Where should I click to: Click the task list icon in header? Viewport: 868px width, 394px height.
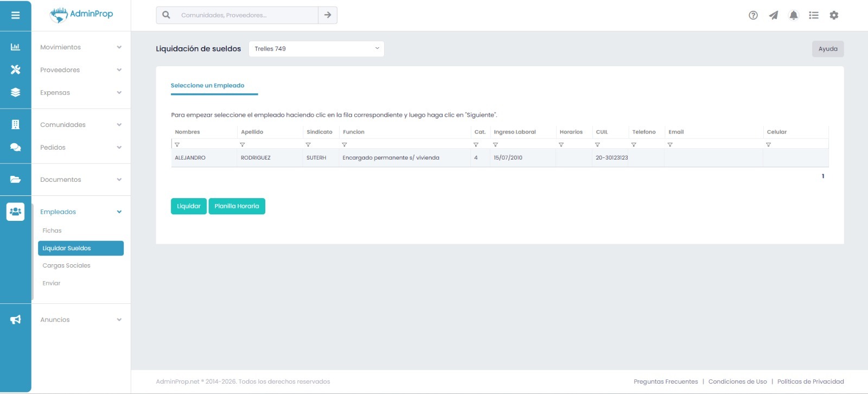(x=814, y=15)
